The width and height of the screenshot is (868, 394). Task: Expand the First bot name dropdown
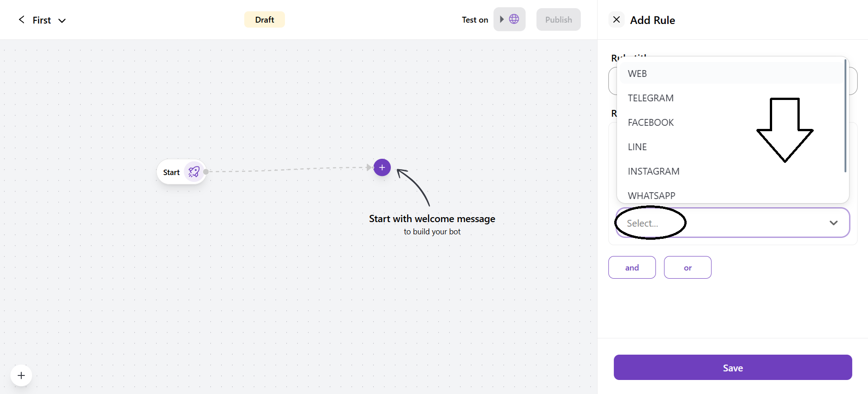(x=62, y=20)
